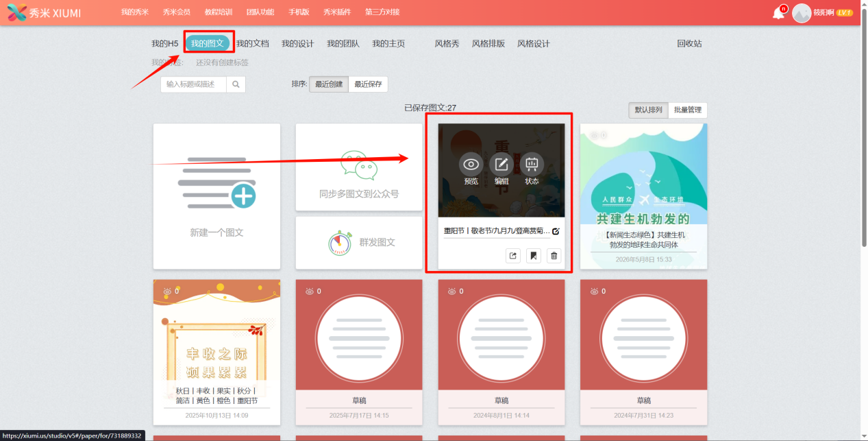Focus the 输入标题或描述 search field
868x441 pixels.
(x=194, y=84)
